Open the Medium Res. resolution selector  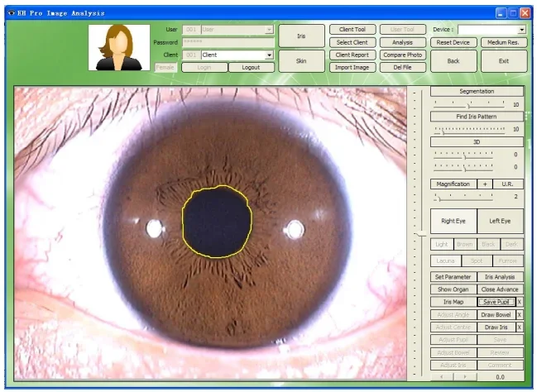click(503, 42)
